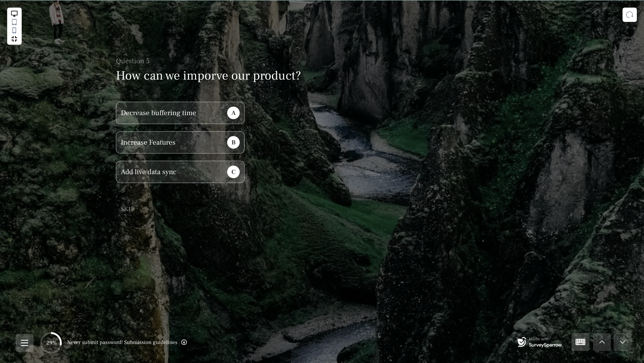644x363 pixels.
Task: Click the refresh preview icon
Action: [x=629, y=15]
